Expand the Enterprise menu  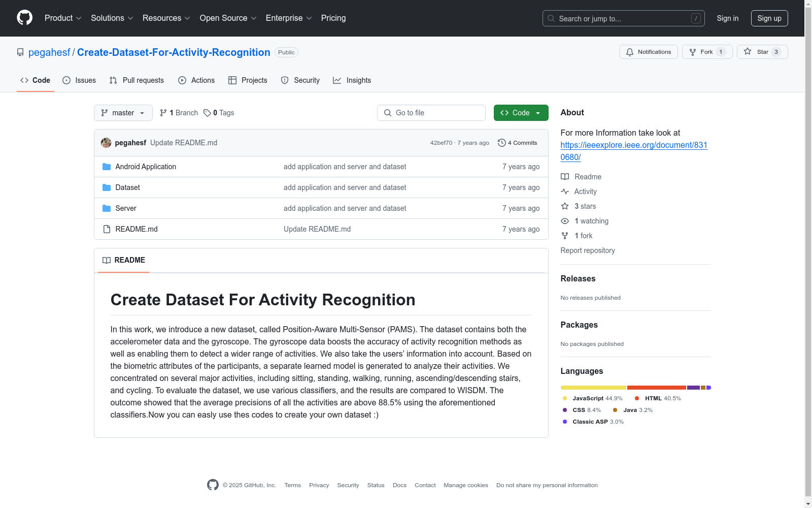click(289, 18)
